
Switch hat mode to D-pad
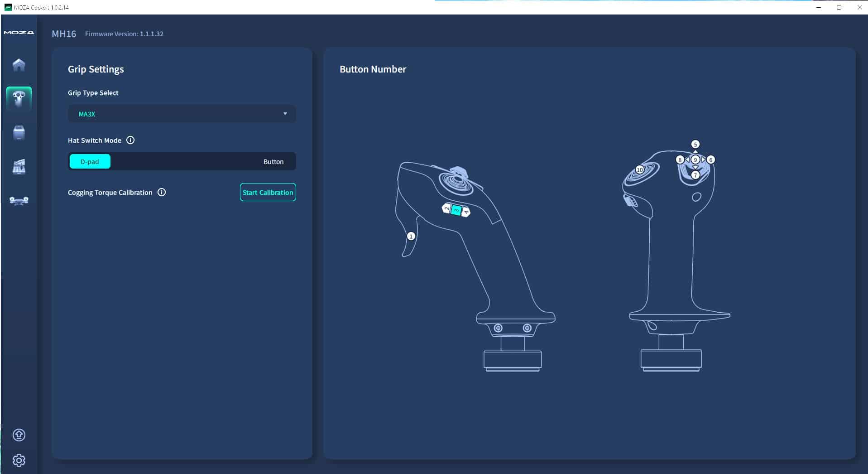[x=90, y=162]
